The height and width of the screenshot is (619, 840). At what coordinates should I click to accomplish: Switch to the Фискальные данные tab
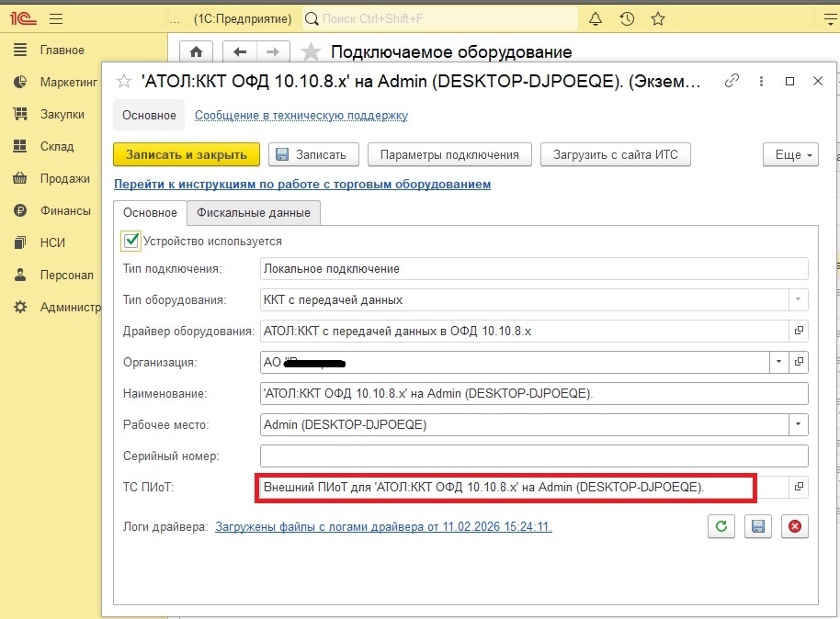(254, 212)
